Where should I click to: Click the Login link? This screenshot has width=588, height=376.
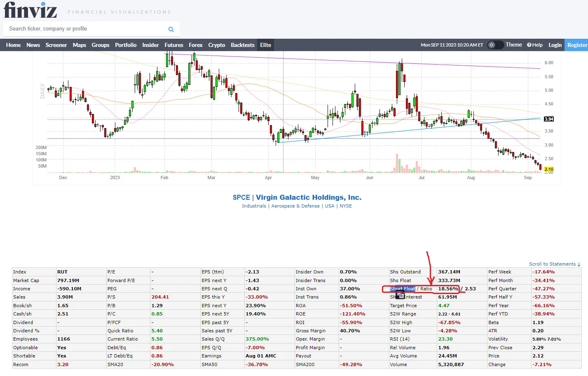pyautogui.click(x=555, y=45)
